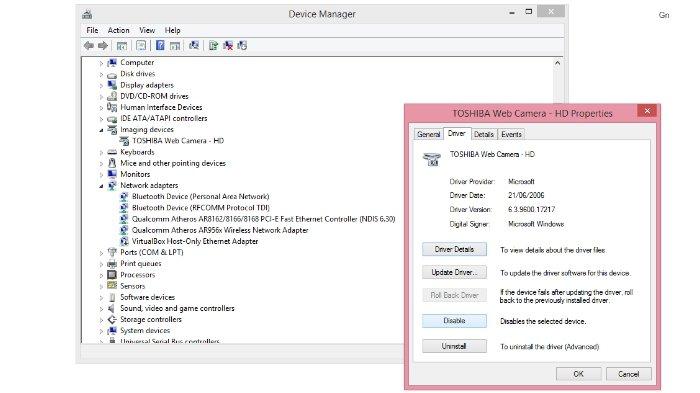The width and height of the screenshot is (700, 393).
Task: Open the File menu
Action: pyautogui.click(x=92, y=30)
